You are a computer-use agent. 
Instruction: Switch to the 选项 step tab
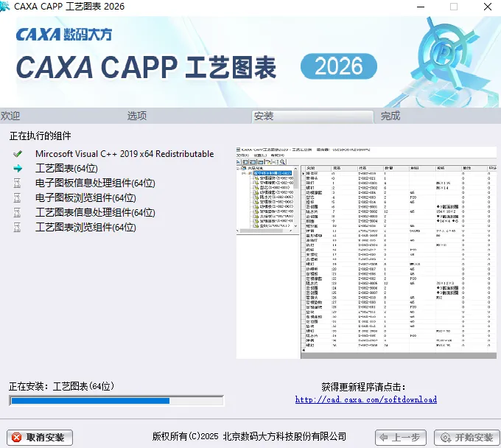[x=137, y=116]
